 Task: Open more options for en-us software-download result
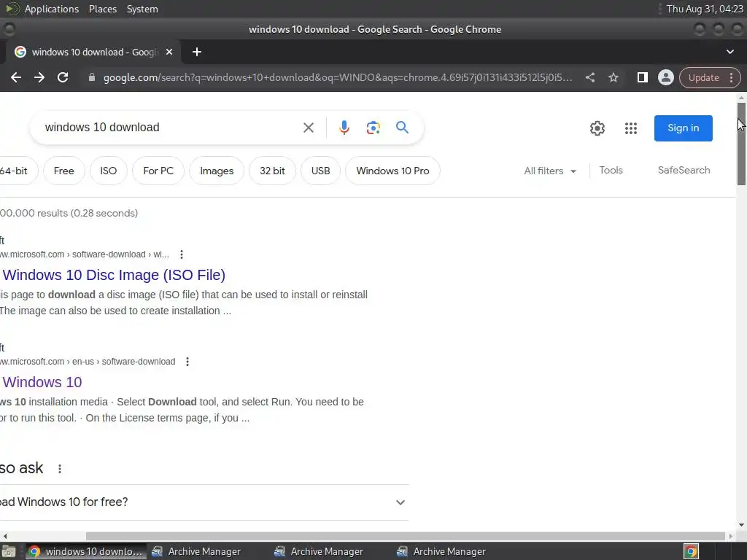[x=187, y=362]
